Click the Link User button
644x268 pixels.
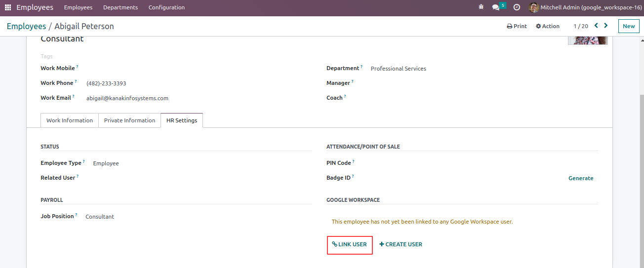(x=350, y=244)
